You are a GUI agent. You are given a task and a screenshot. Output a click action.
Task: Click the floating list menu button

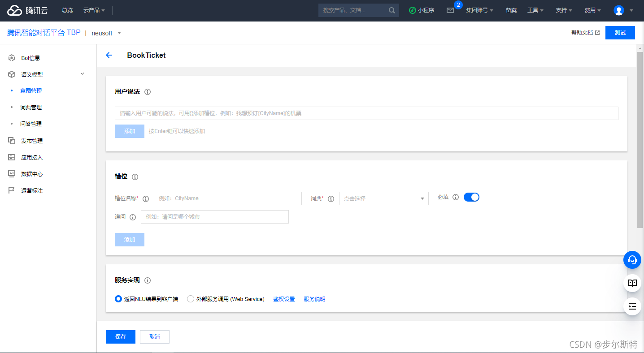pyautogui.click(x=632, y=306)
